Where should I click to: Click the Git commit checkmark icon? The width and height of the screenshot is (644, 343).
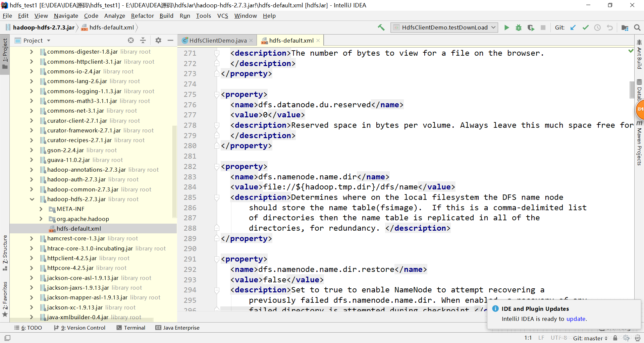pos(586,27)
